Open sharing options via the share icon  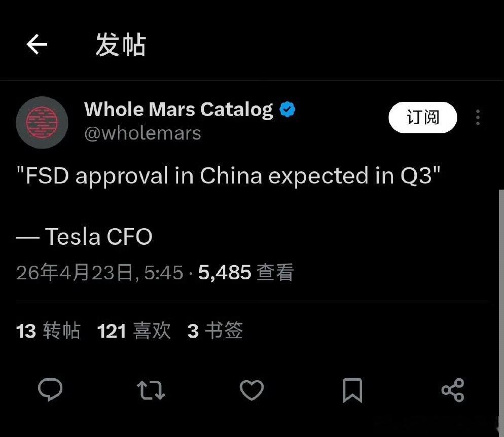click(x=453, y=390)
